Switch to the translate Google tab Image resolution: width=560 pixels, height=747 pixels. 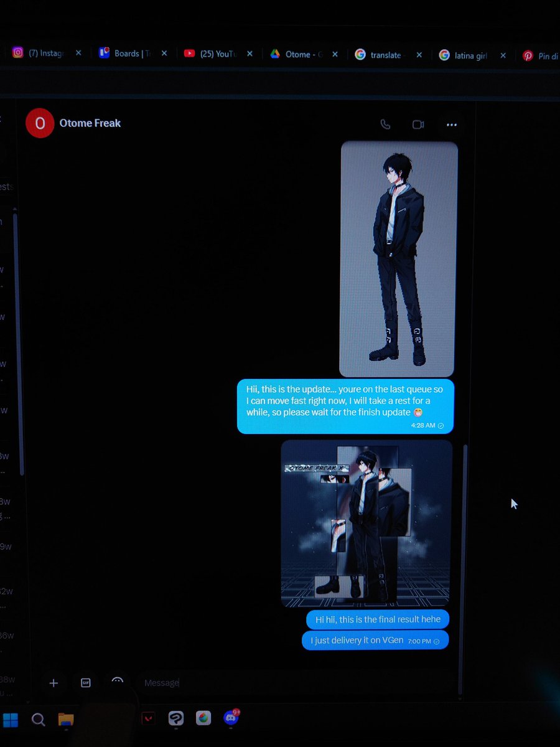click(x=389, y=55)
